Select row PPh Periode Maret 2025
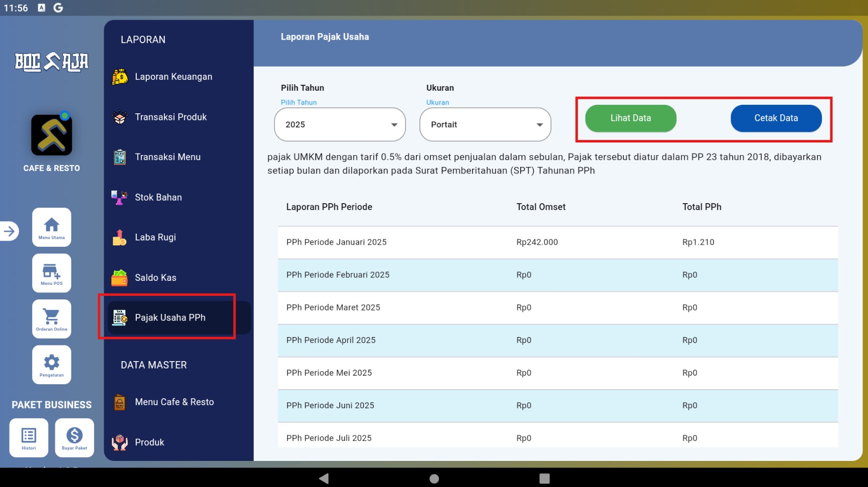The width and height of the screenshot is (868, 487). pos(558,307)
